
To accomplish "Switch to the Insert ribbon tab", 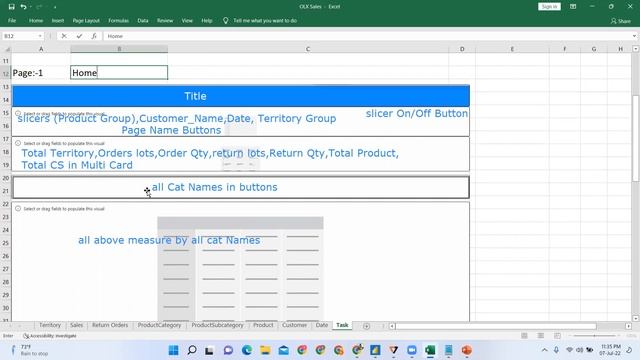I will pos(58,20).
